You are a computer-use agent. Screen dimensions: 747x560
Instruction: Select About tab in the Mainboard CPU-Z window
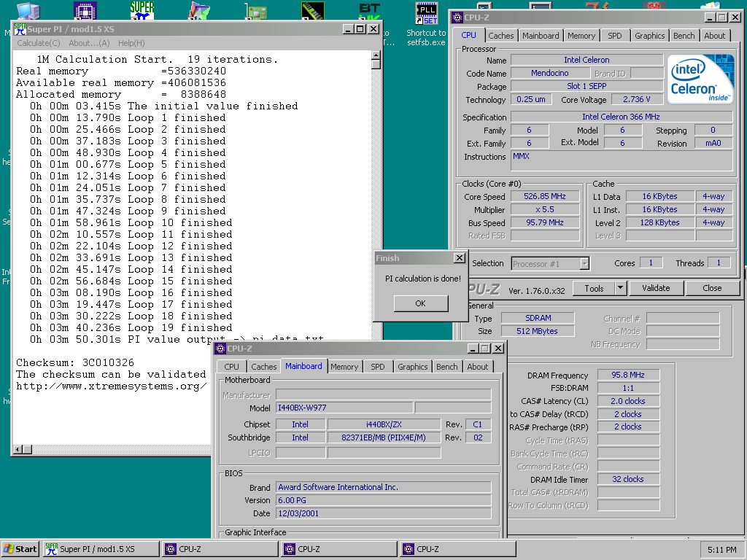pyautogui.click(x=477, y=367)
